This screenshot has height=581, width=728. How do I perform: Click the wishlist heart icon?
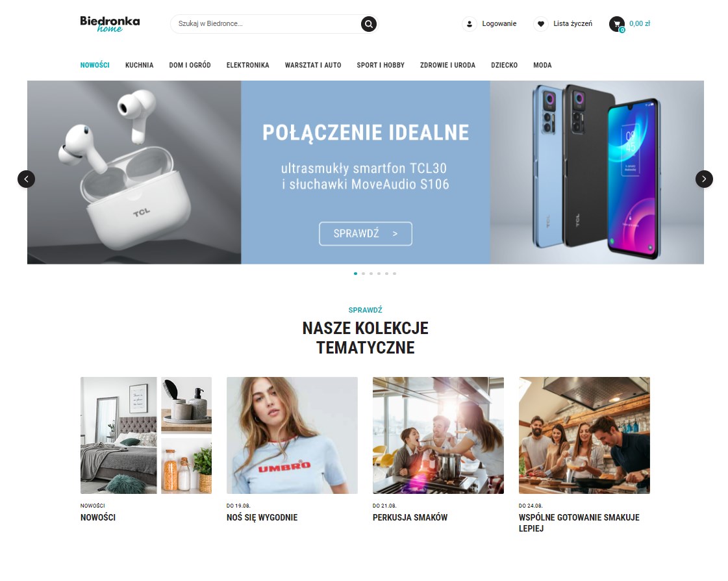point(540,23)
